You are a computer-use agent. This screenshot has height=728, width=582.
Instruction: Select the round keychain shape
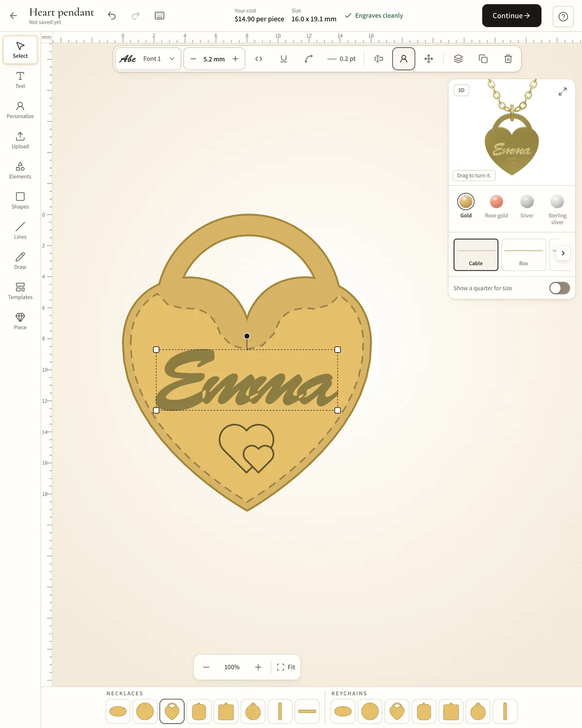[370, 711]
